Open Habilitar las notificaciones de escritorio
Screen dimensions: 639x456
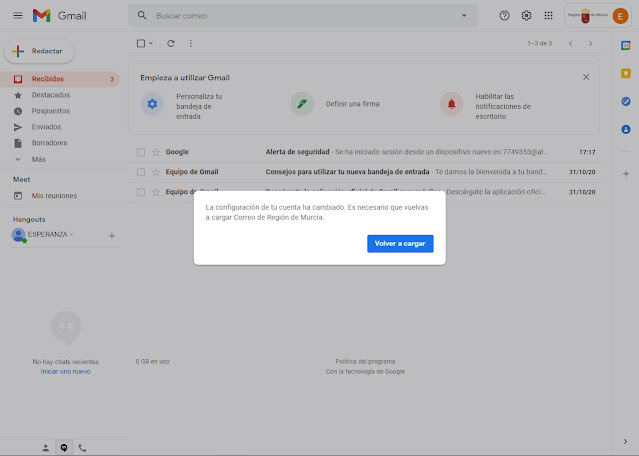point(503,106)
